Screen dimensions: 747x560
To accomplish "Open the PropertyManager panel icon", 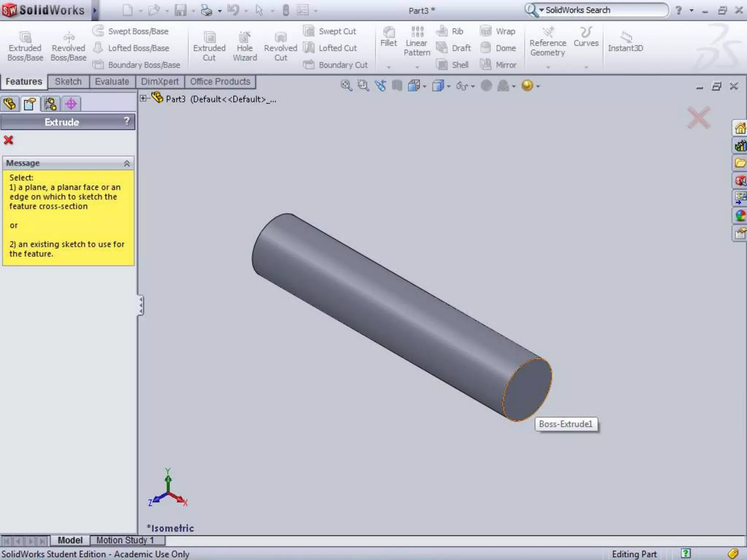I will click(30, 104).
